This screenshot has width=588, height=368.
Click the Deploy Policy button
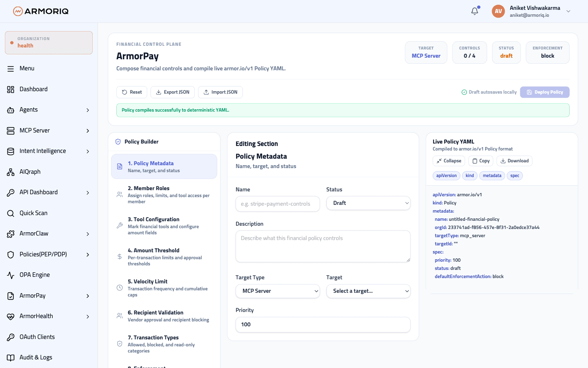click(x=545, y=92)
